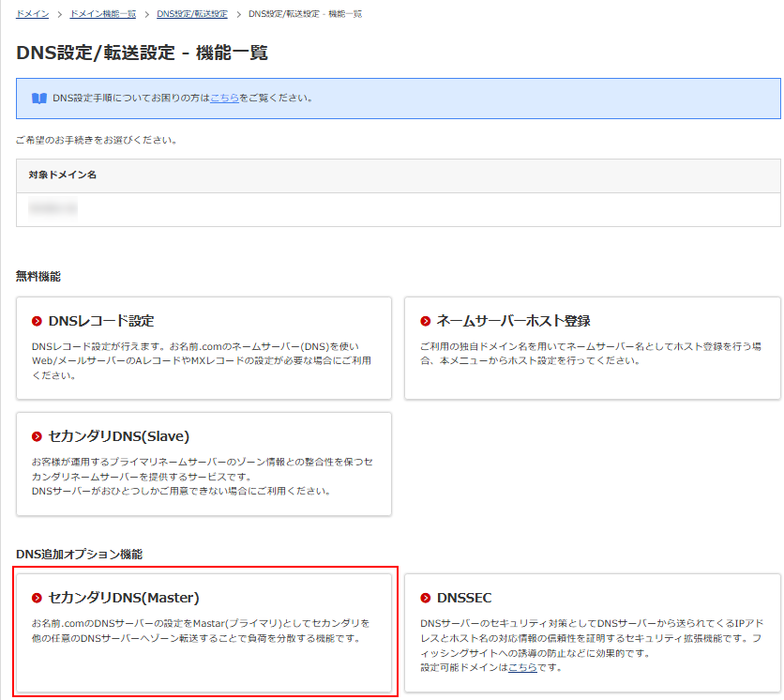Screen dimensions: 784x700
Task: Click the red arrow icon beside DNSSEC
Action: point(426,598)
